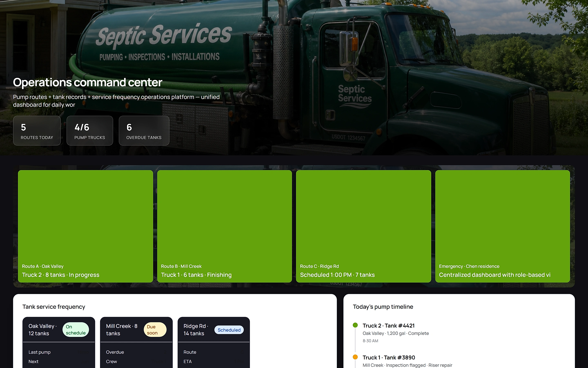Click the On schedule status badge

[x=76, y=330]
